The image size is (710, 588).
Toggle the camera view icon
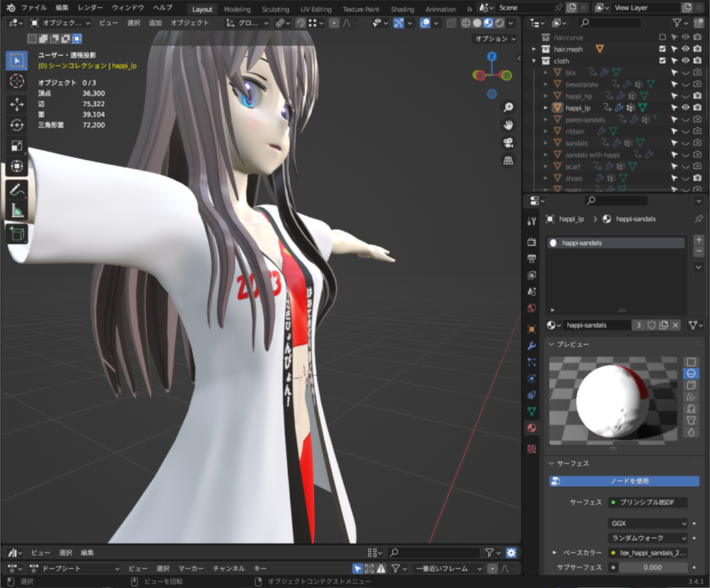[508, 143]
